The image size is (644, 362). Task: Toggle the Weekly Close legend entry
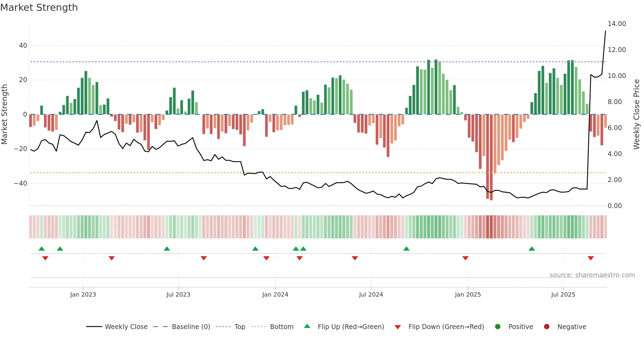pyautogui.click(x=117, y=327)
